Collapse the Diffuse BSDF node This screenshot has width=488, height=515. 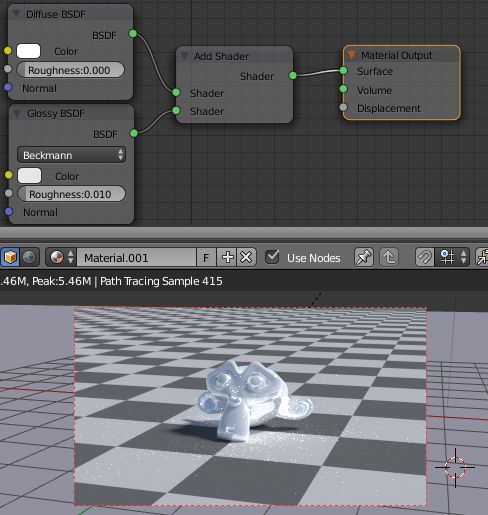[x=16, y=14]
